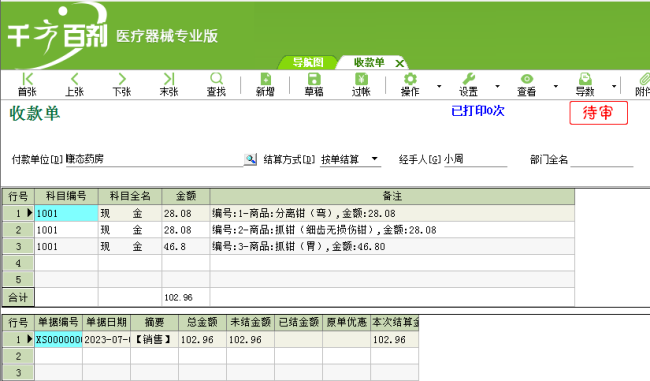Click the 待审 status stamp
Screen dimensions: 650x381
(x=598, y=113)
